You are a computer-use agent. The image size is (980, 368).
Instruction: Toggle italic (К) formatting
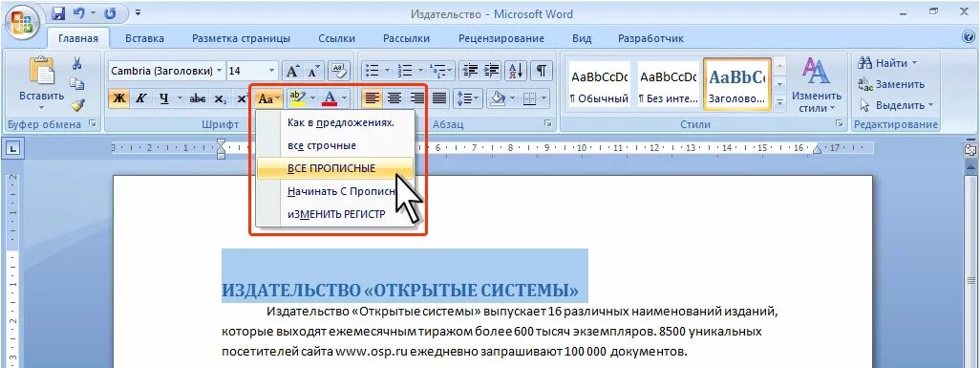[x=141, y=98]
